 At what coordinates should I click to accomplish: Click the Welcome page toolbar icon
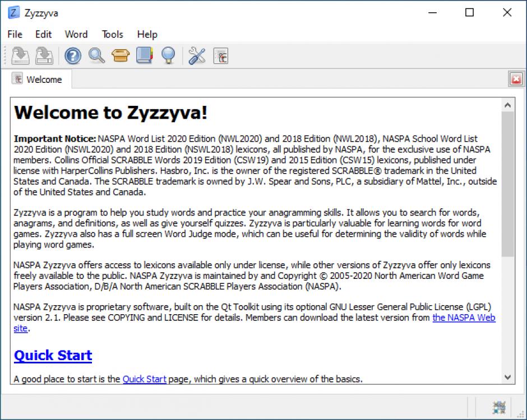221,56
